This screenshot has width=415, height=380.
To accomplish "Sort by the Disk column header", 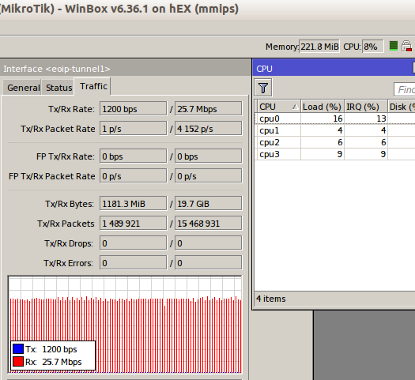I will coord(401,107).
